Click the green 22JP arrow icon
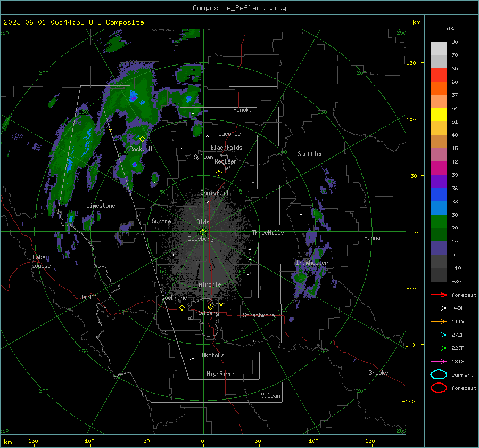This screenshot has width=479, height=448. tap(439, 348)
